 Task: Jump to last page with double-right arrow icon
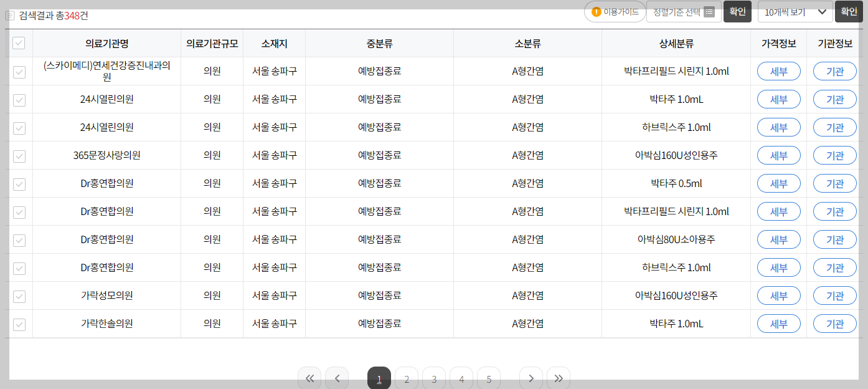(x=559, y=377)
